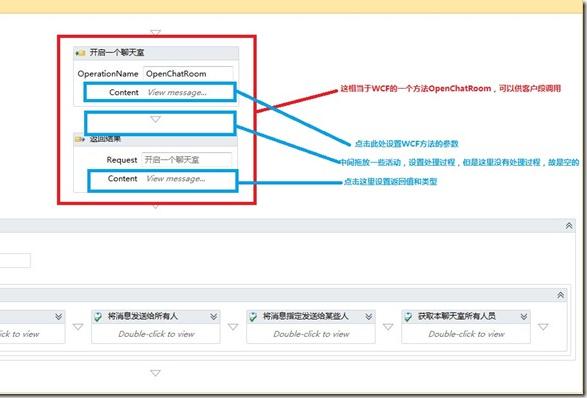Click drop triangle between Receive and 返回结果
The width and height of the screenshot is (587, 398).
click(155, 119)
